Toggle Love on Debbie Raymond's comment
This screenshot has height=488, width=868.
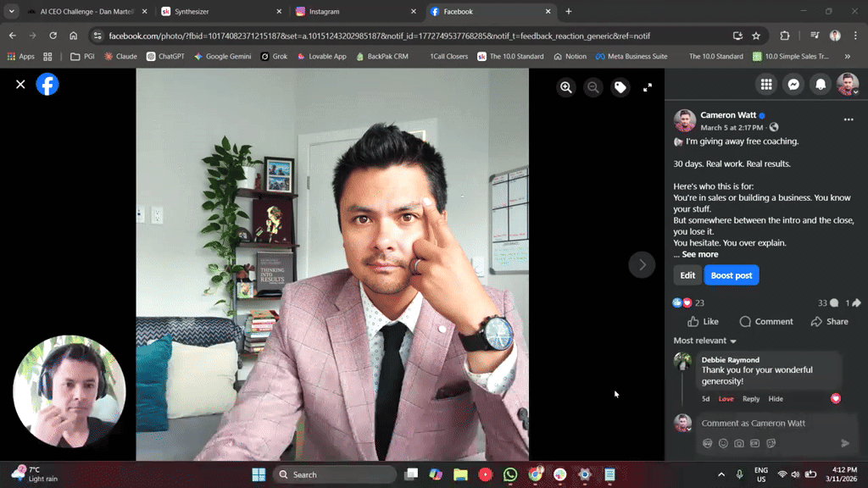726,399
